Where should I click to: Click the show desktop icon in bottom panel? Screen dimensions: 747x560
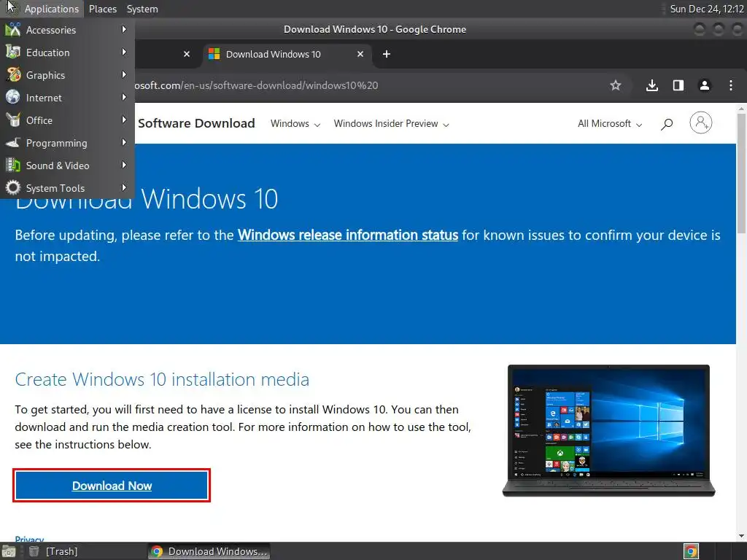[x=9, y=551]
